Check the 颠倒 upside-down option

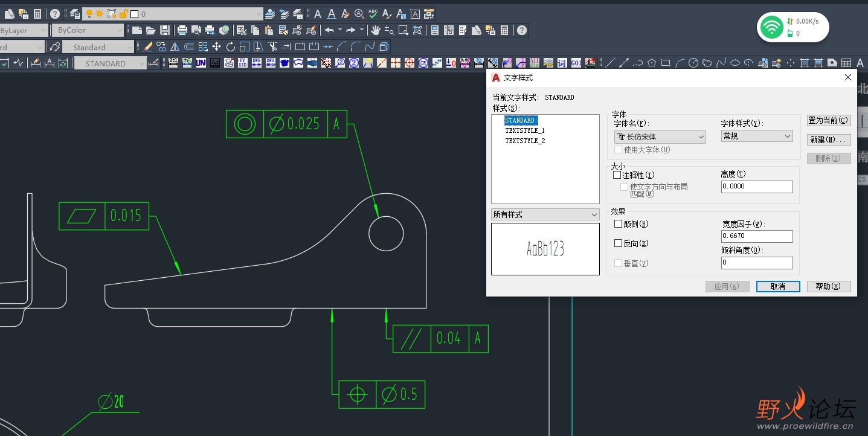click(618, 224)
